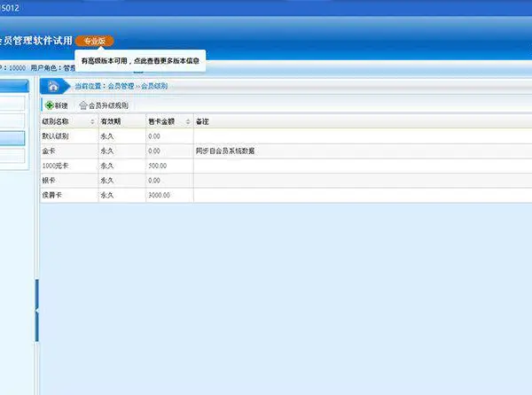
Task: Click the house icon beside 会员升级规则
Action: [x=83, y=105]
